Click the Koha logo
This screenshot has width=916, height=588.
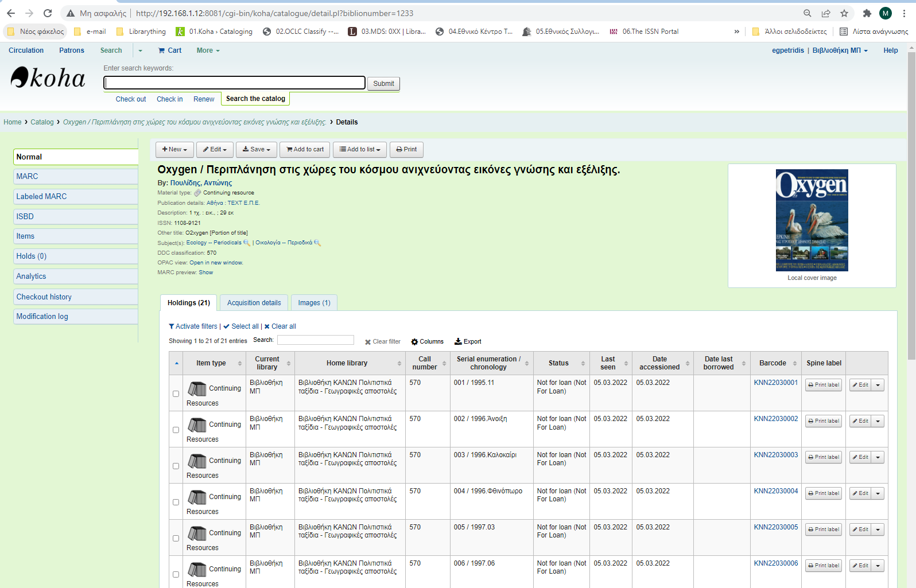point(48,78)
